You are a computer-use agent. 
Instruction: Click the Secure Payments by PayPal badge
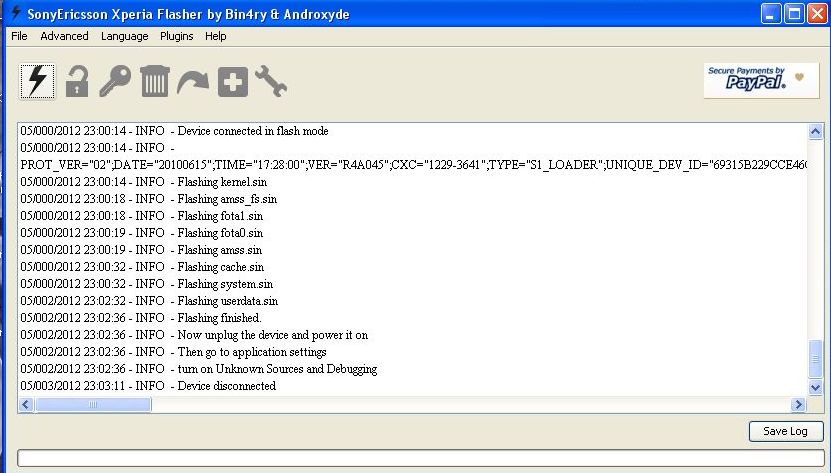pyautogui.click(x=761, y=81)
